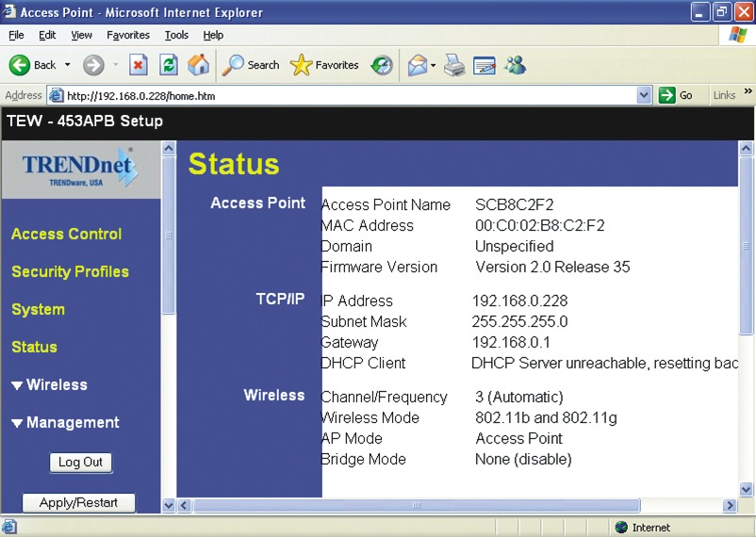This screenshot has width=756, height=537.
Task: Click the Back arrow icon
Action: tap(19, 65)
